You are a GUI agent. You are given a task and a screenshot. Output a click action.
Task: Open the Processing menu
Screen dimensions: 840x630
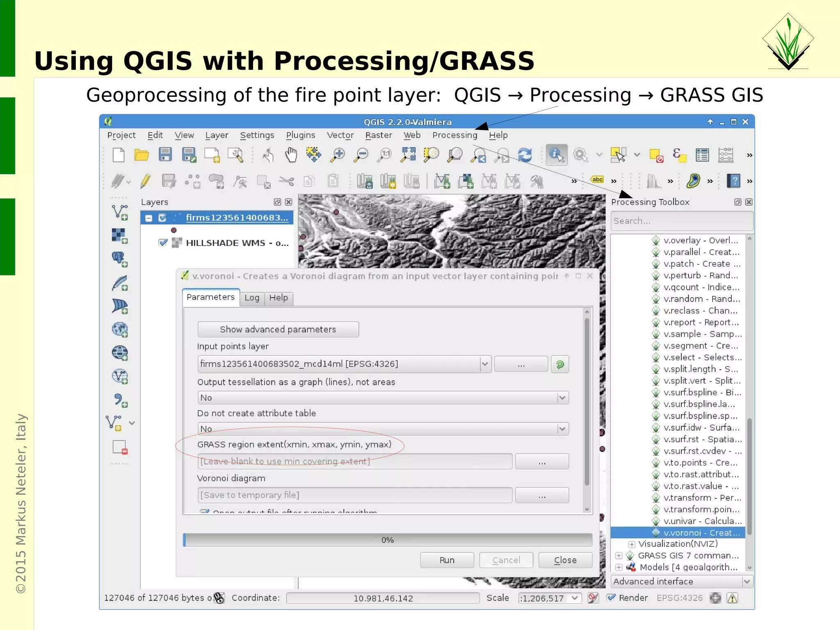(x=454, y=135)
